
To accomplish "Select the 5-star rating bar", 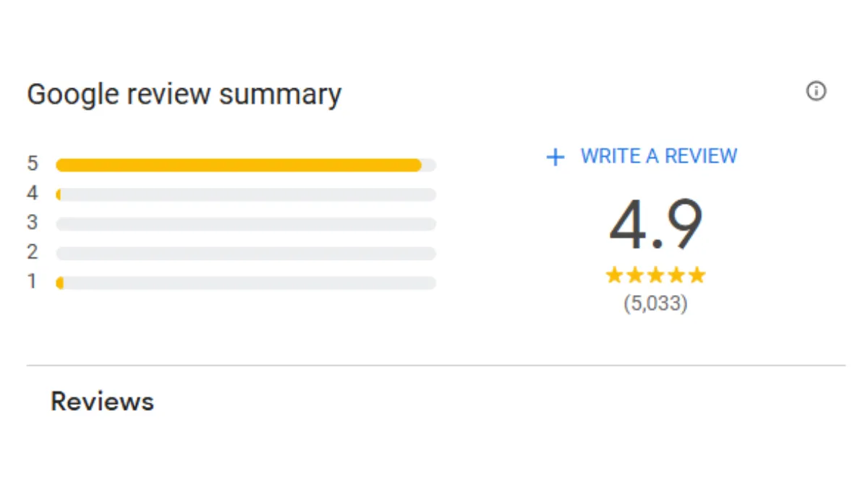I will point(246,165).
